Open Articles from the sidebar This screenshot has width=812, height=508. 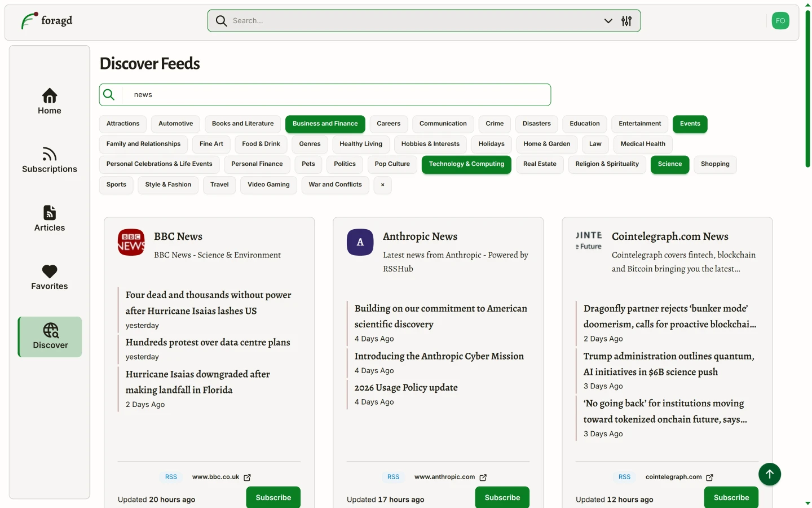point(50,219)
